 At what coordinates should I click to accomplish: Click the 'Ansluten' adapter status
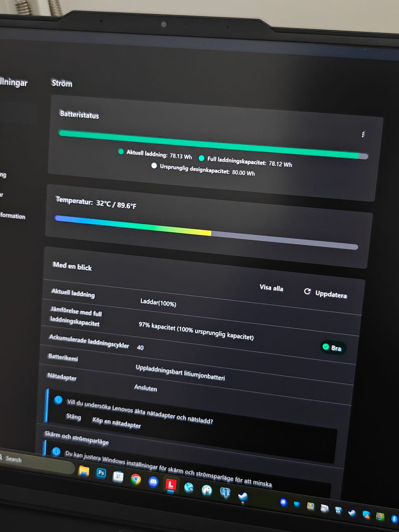click(x=145, y=387)
